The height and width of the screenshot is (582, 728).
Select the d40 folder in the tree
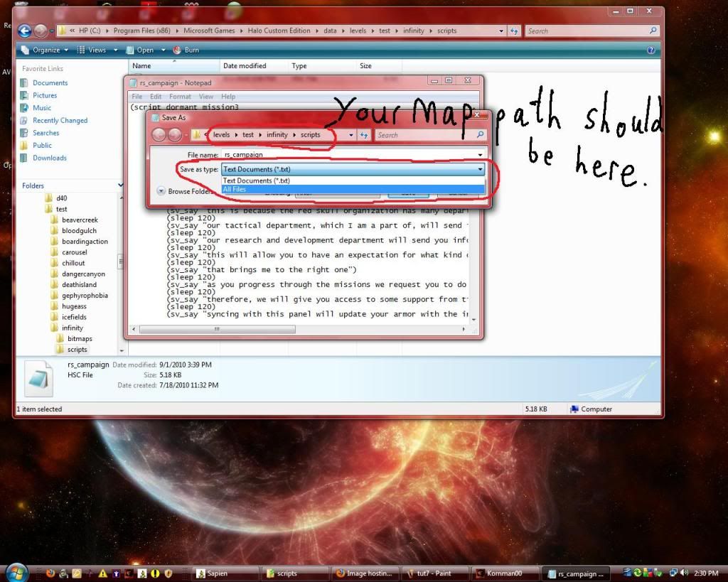point(61,198)
